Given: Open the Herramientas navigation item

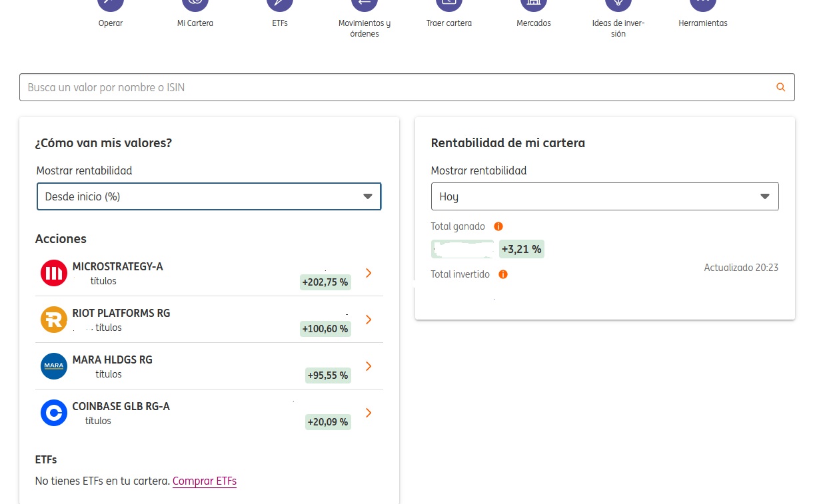Looking at the screenshot, I should (702, 23).
